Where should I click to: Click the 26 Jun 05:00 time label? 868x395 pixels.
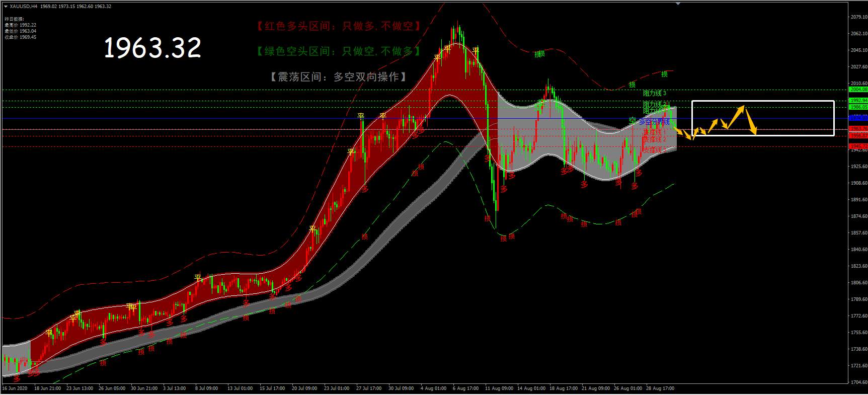click(112, 388)
